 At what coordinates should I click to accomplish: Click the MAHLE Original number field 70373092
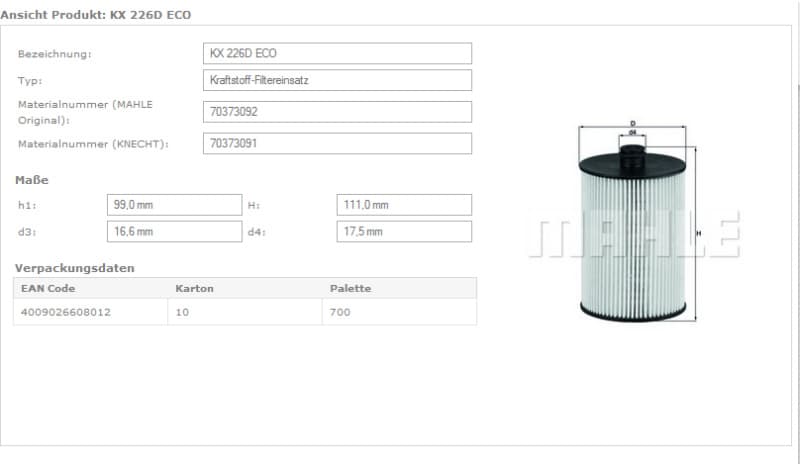click(337, 112)
